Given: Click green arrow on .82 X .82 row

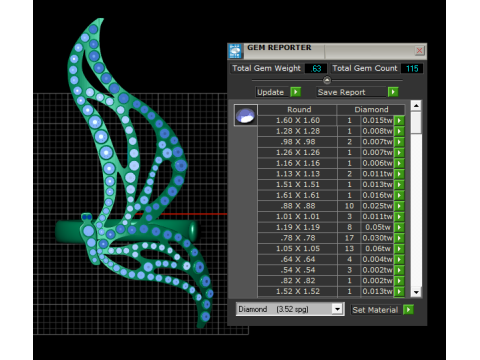Looking at the screenshot, I should click(399, 280).
